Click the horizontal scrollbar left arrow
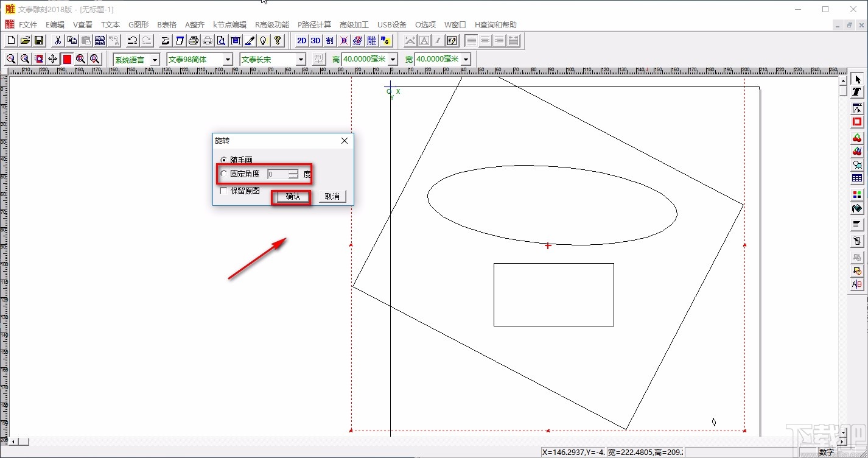The image size is (868, 458). 13,441
